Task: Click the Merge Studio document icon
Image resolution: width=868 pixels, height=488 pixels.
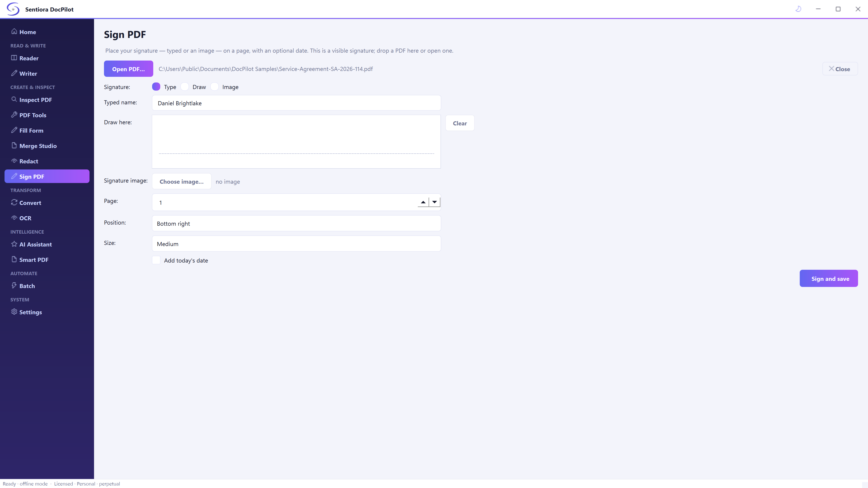Action: pyautogui.click(x=14, y=145)
